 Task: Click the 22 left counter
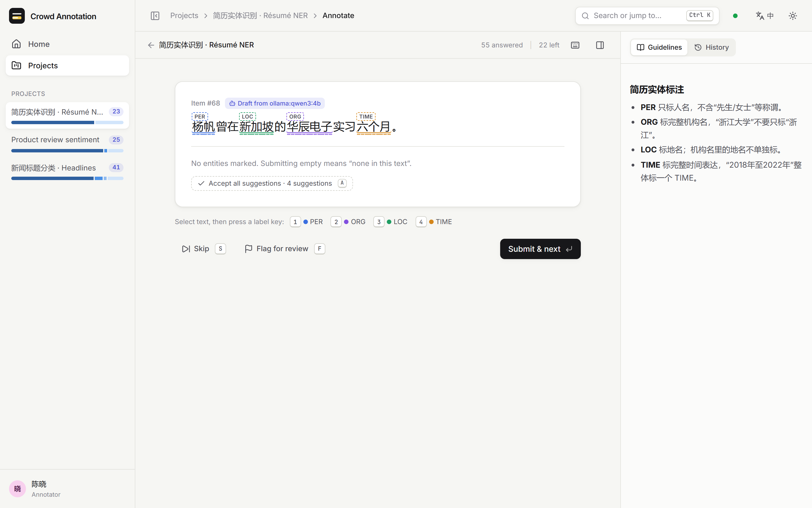pyautogui.click(x=549, y=45)
